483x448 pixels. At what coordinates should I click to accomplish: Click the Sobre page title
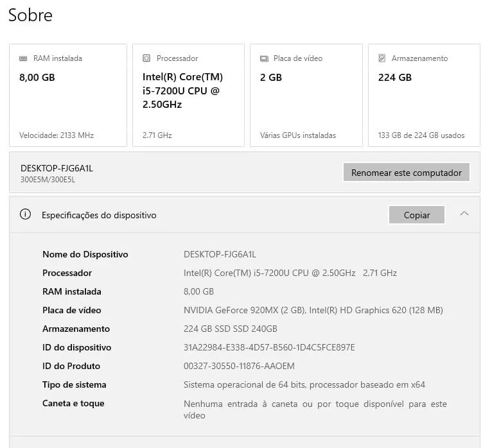click(30, 15)
